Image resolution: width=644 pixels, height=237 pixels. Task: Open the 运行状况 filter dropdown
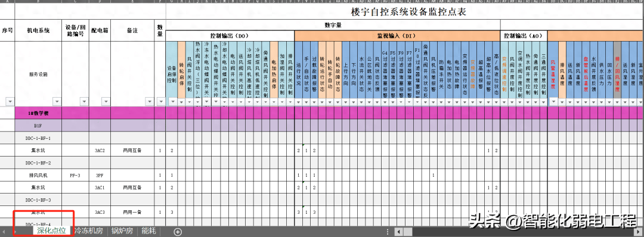[x=298, y=102]
